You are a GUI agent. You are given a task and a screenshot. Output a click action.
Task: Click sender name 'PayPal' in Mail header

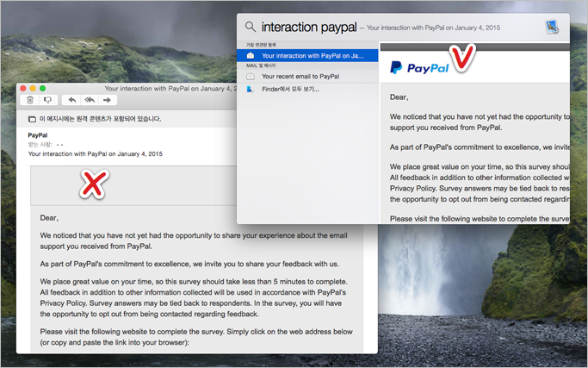pos(38,135)
